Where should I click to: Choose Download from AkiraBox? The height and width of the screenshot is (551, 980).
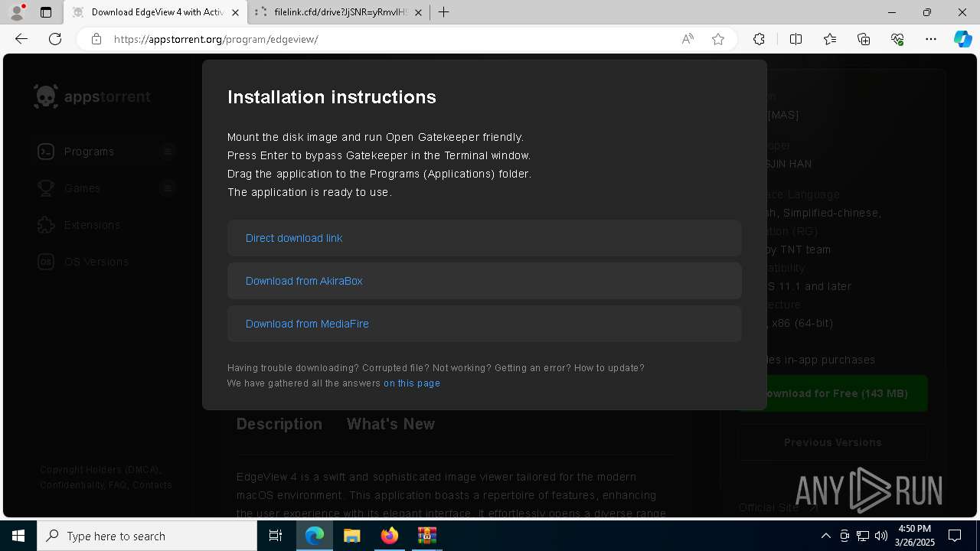(x=304, y=281)
